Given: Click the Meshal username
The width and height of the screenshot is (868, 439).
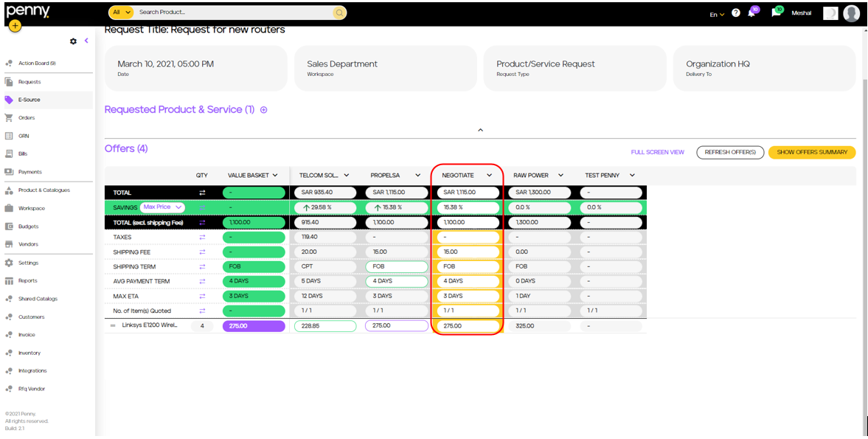Looking at the screenshot, I should (802, 13).
